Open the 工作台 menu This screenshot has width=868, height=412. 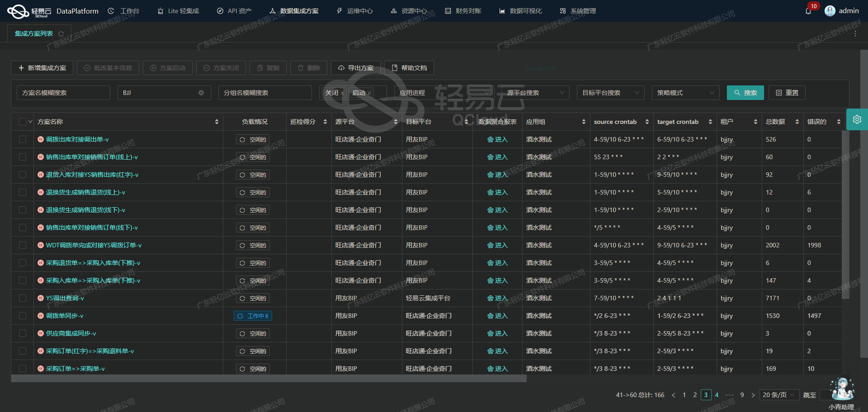click(x=124, y=11)
